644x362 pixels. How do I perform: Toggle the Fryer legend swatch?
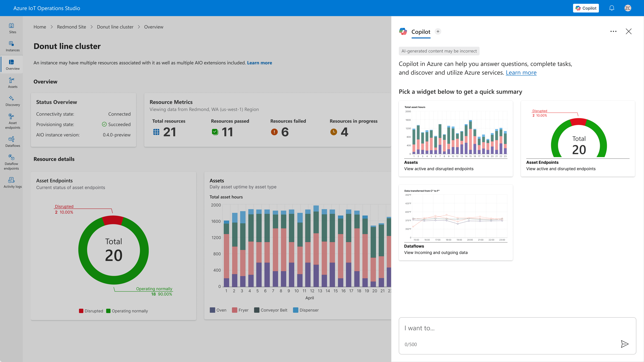(x=234, y=310)
